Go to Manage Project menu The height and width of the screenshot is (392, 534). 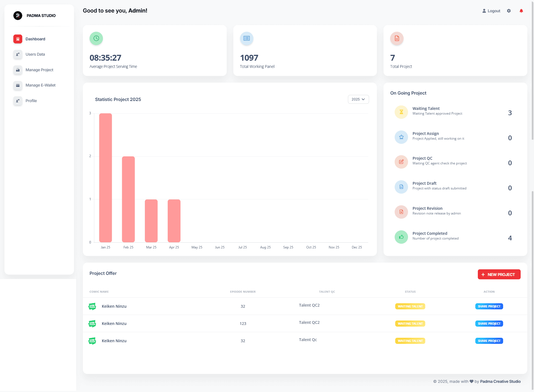(39, 70)
